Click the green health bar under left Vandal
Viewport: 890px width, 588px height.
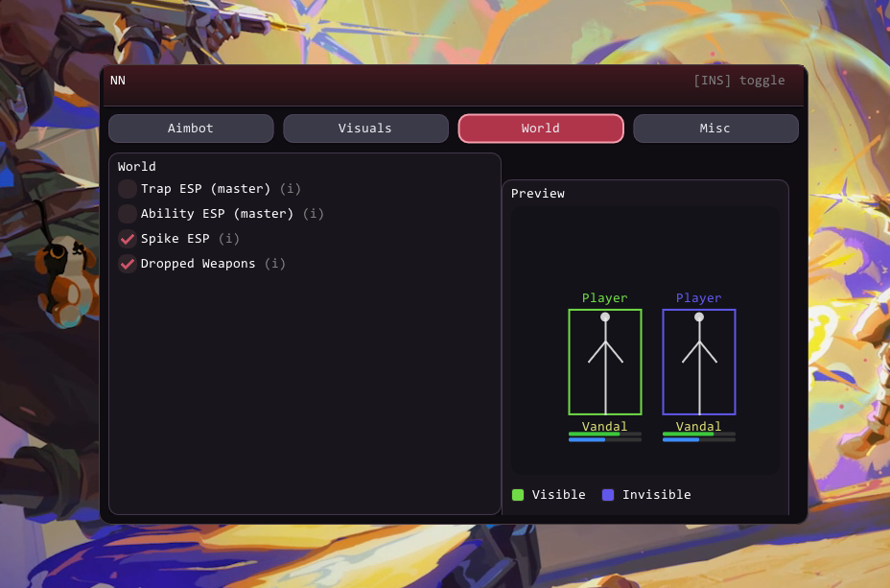coord(594,434)
